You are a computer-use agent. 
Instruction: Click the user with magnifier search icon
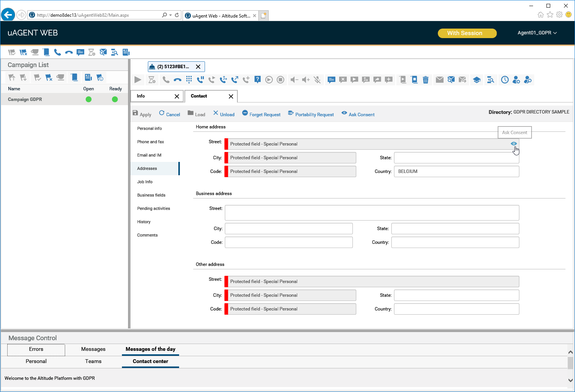(x=528, y=80)
